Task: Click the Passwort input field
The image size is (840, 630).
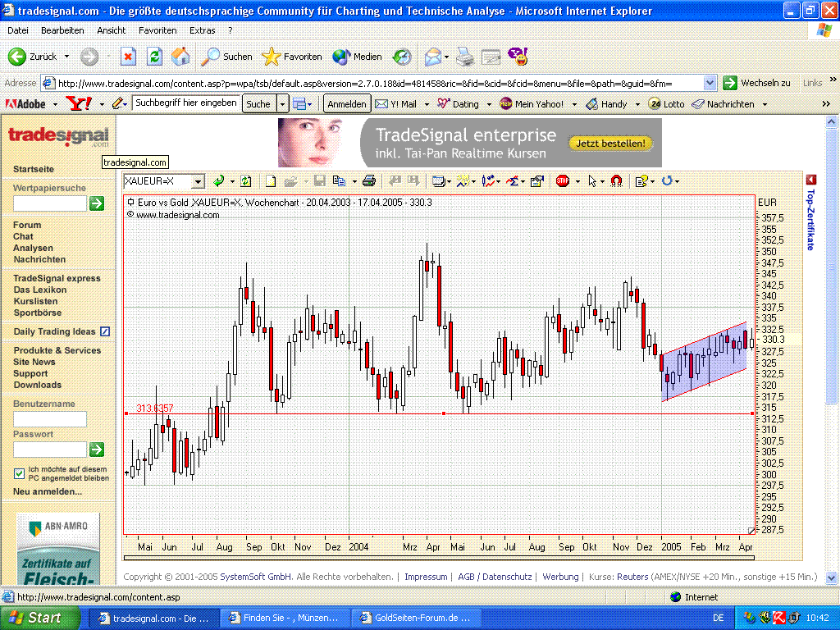Action: [50, 450]
